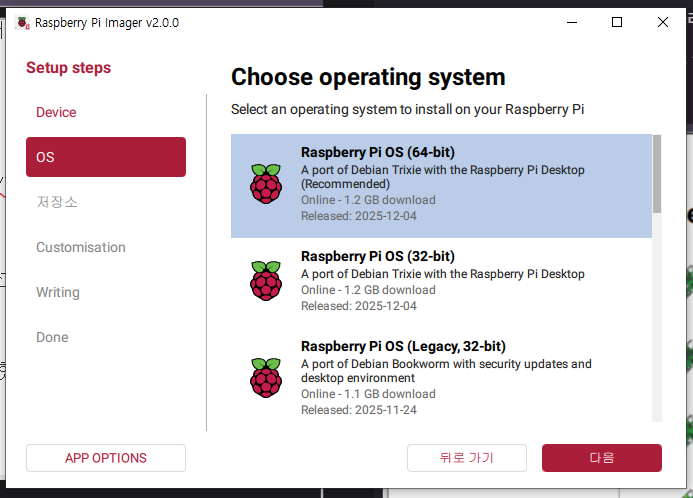Click the 다음 next button
This screenshot has height=498, width=693.
[x=602, y=458]
